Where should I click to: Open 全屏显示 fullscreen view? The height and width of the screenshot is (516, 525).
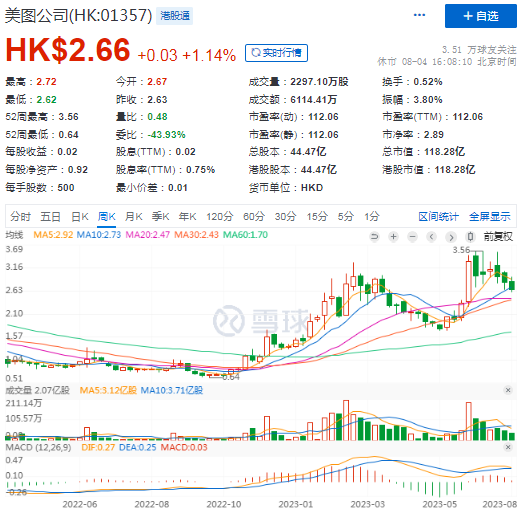pos(490,217)
